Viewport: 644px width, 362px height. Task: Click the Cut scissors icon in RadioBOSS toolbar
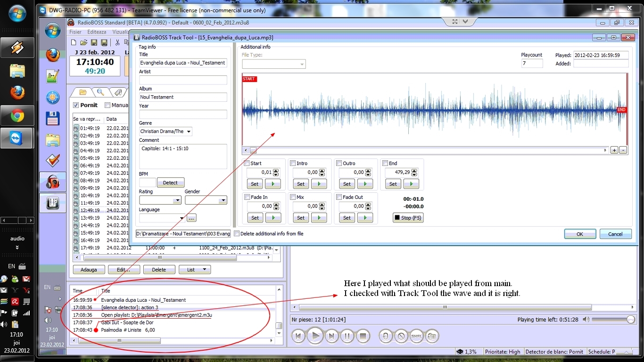pos(117,42)
